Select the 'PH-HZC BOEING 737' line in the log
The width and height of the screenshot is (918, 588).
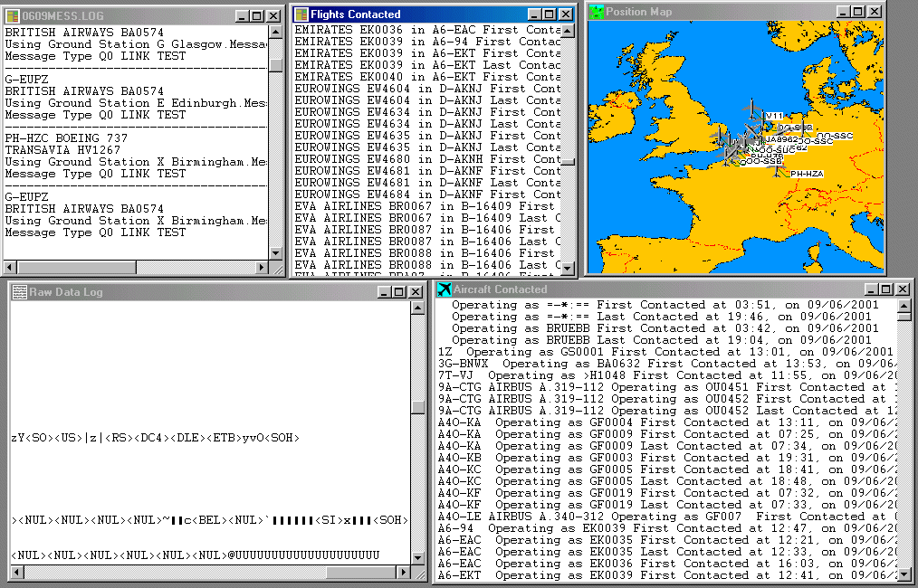[66, 138]
